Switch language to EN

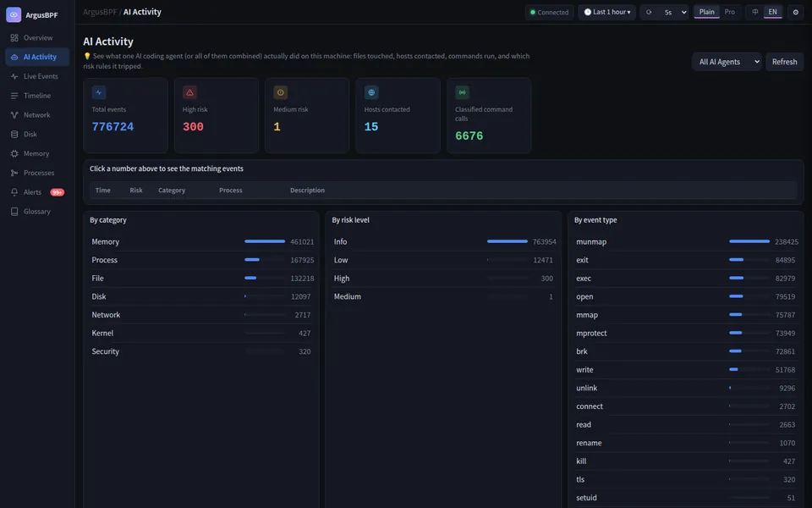[x=772, y=12]
